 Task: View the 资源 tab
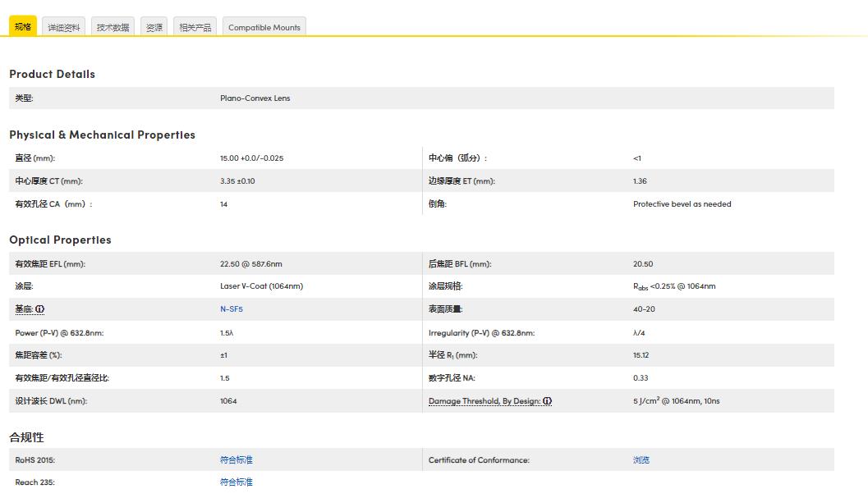pyautogui.click(x=153, y=26)
